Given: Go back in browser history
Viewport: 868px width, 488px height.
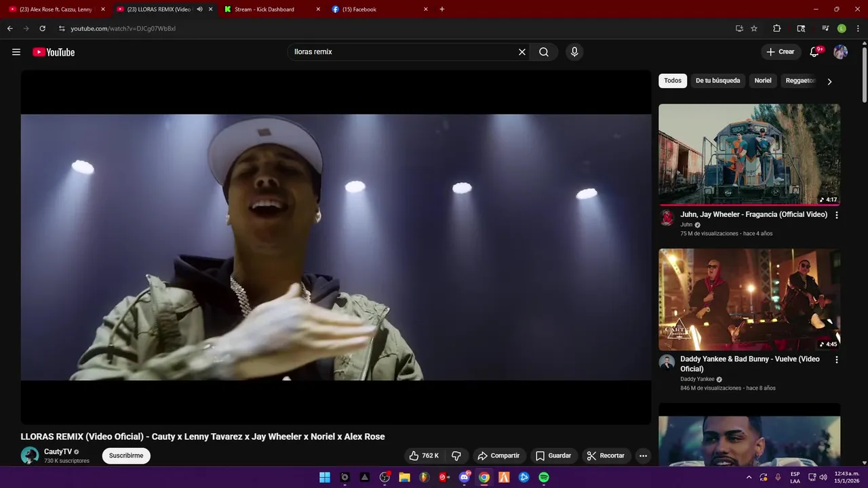Looking at the screenshot, I should tap(9, 28).
